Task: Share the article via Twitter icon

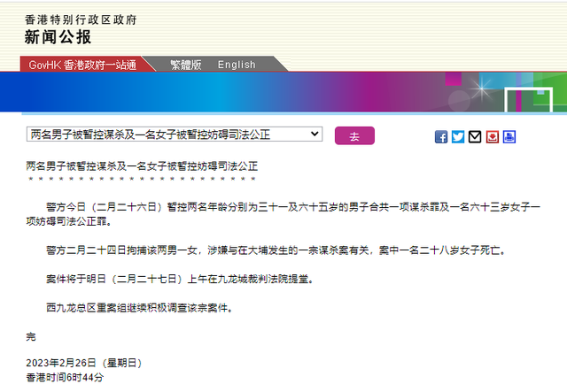Action: (458, 137)
